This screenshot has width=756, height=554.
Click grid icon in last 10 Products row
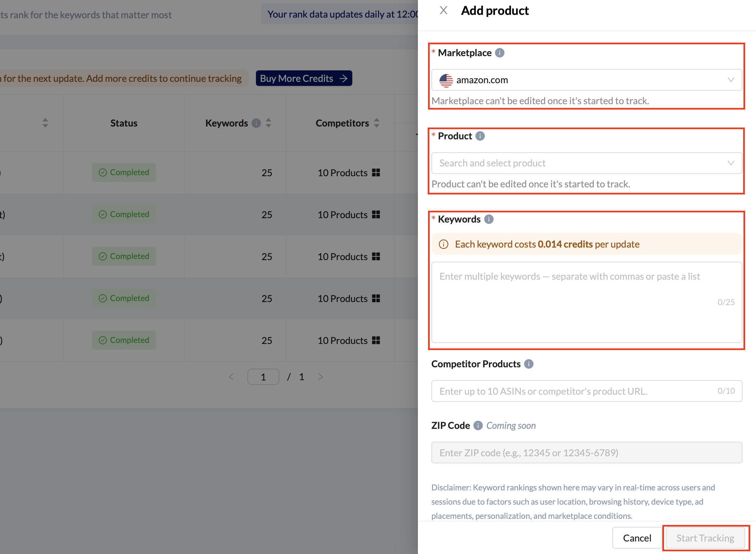point(376,340)
